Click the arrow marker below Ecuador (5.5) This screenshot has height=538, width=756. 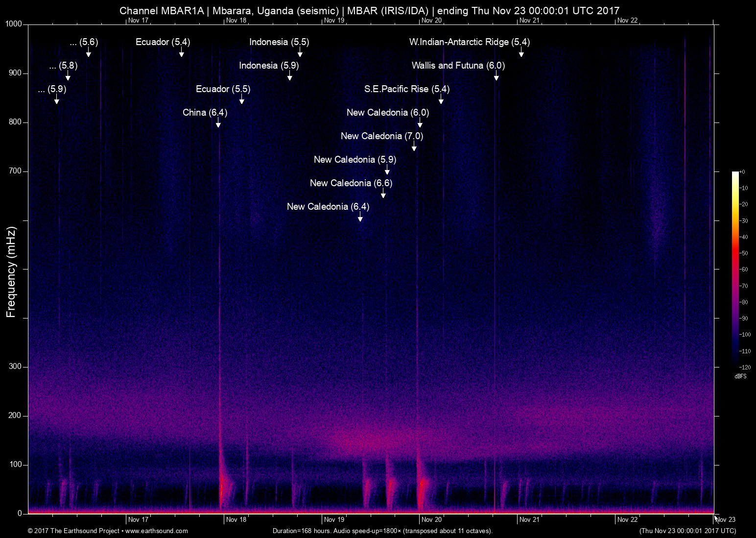tap(242, 99)
